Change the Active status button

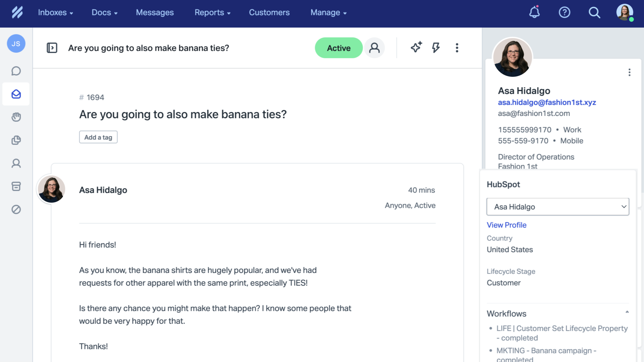[338, 48]
